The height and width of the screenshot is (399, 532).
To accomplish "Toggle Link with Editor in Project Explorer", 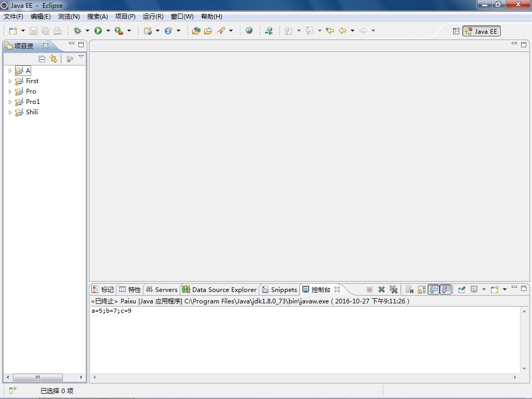I will tap(54, 59).
